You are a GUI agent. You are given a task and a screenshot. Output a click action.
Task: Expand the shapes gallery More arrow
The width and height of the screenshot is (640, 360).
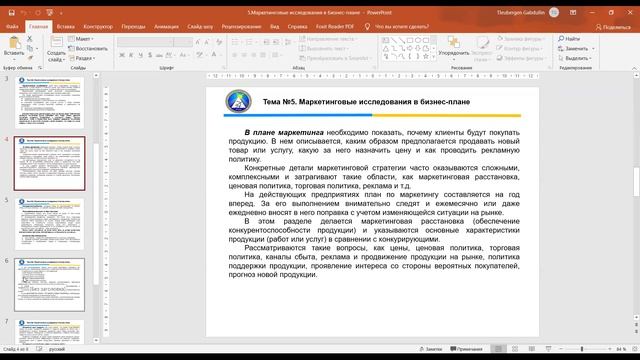[433, 57]
